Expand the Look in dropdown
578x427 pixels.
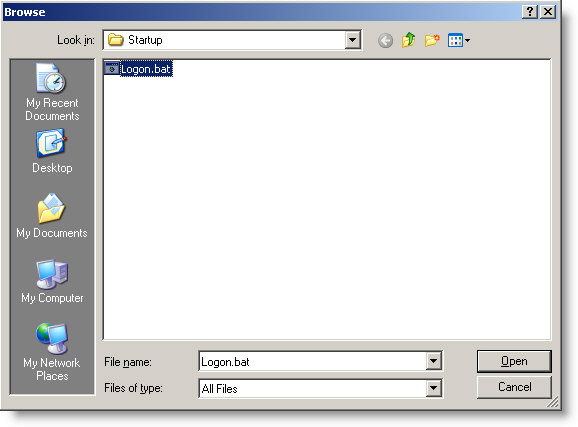[x=352, y=40]
